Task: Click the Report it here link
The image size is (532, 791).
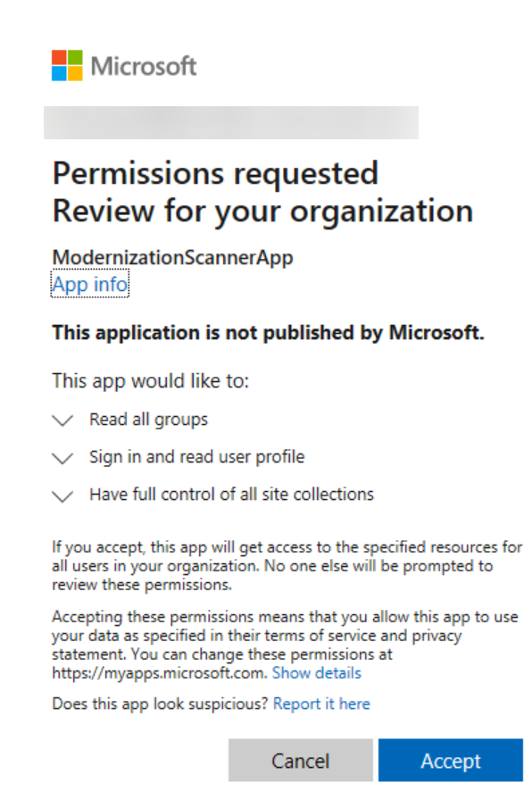Action: 322,704
